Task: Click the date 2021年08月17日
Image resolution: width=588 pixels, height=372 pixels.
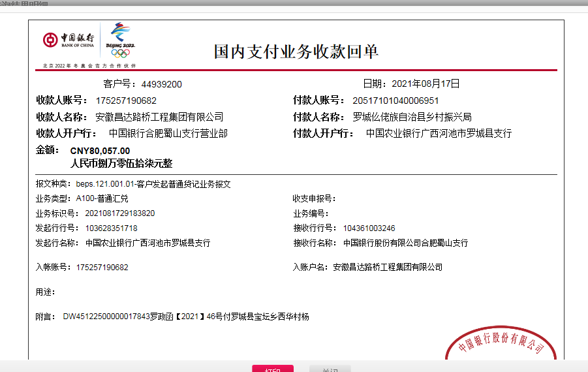Action: tap(426, 84)
